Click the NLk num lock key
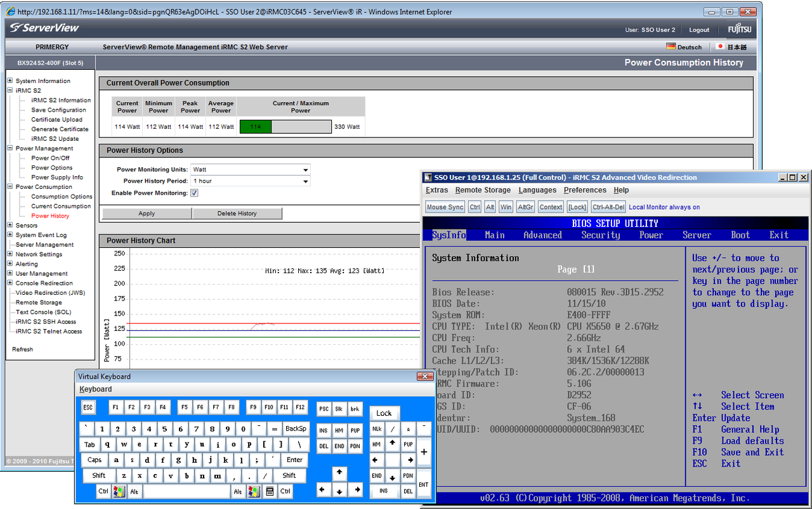 [377, 429]
